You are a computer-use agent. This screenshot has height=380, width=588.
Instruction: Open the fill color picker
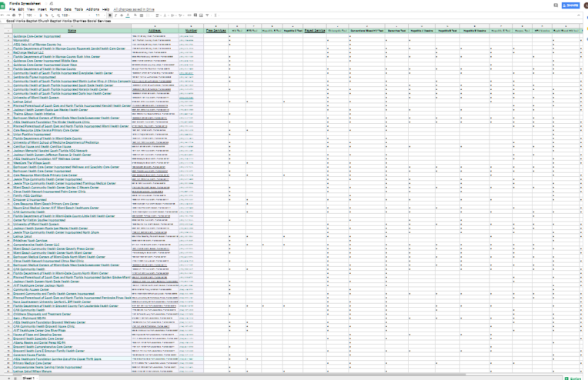(x=135, y=15)
